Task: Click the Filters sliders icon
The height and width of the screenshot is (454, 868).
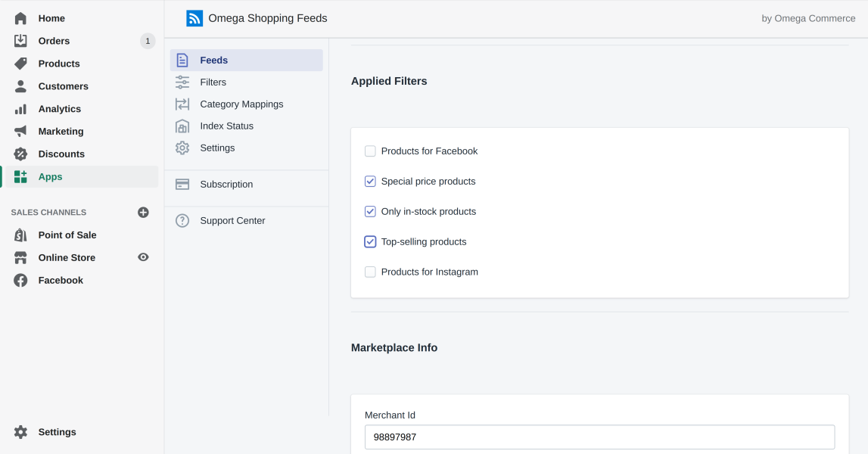Action: click(182, 82)
